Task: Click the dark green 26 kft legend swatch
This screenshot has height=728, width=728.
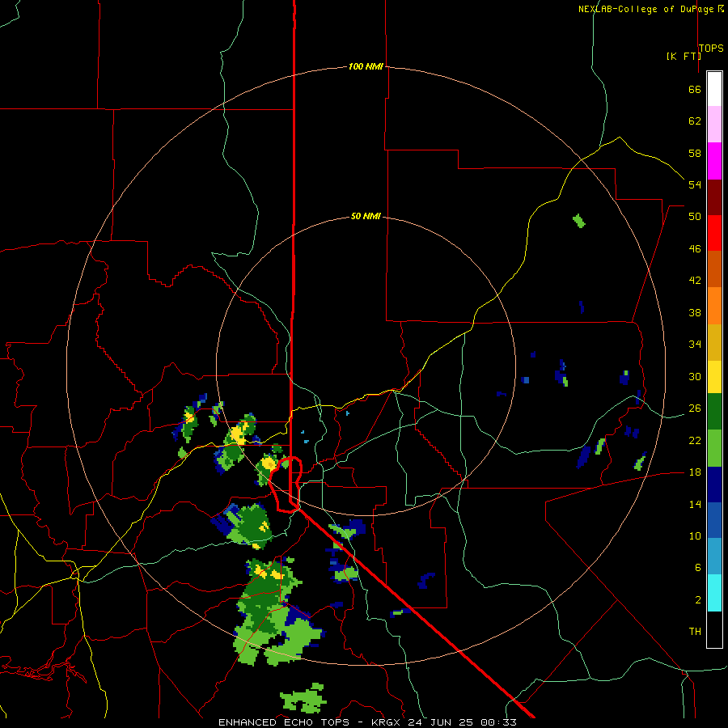Action: tap(714, 412)
